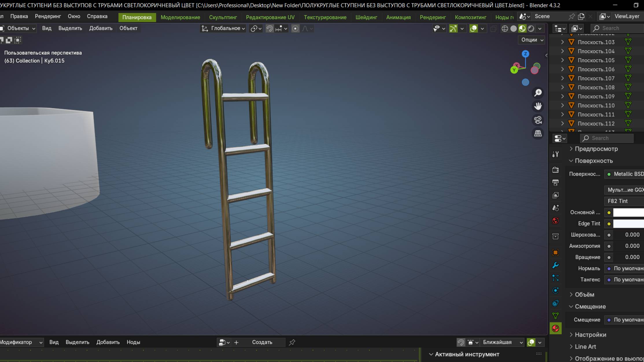Select wireframe viewport shading mode
This screenshot has height=362, width=644.
point(505,28)
